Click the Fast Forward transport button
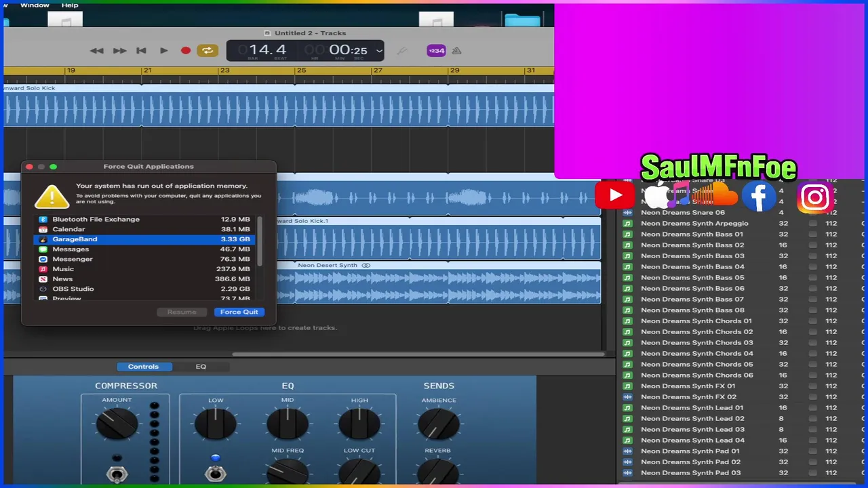Viewport: 868px width, 488px height. [119, 51]
